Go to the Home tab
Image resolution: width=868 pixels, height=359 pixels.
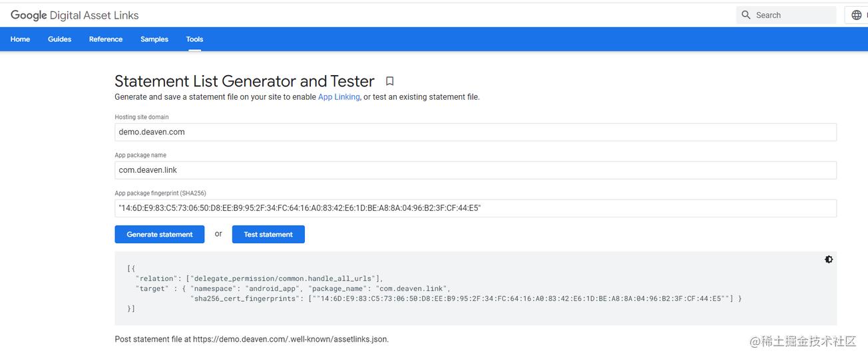(x=20, y=39)
